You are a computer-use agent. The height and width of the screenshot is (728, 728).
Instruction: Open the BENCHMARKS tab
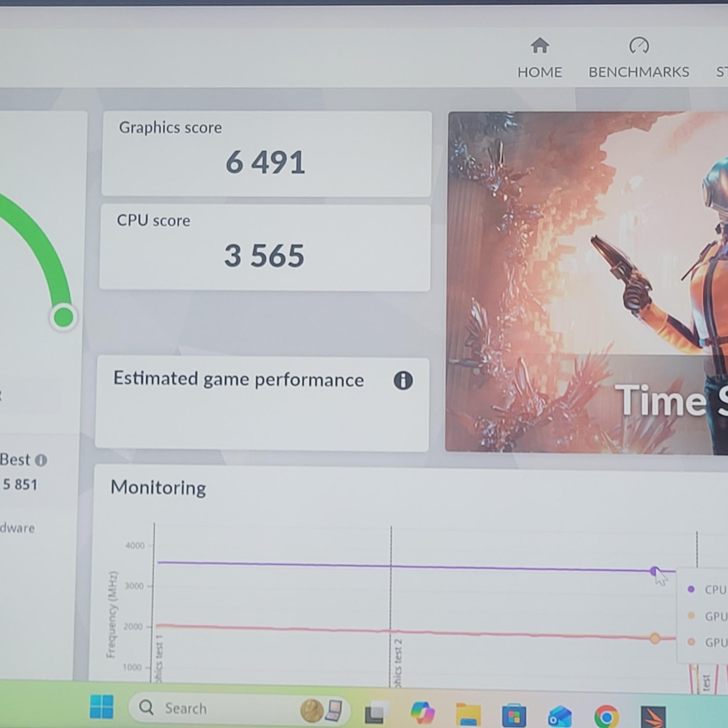(x=639, y=58)
